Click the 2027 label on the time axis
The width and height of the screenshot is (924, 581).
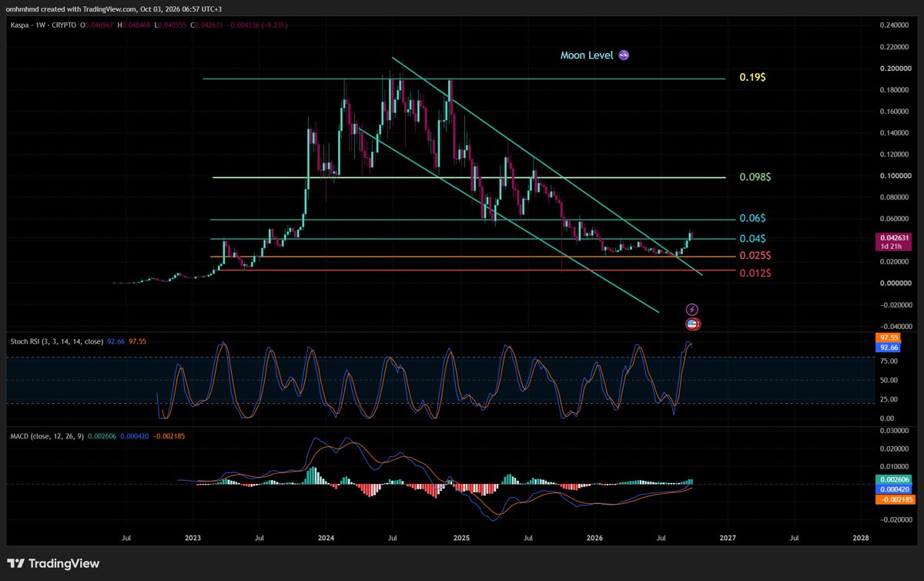tap(728, 537)
